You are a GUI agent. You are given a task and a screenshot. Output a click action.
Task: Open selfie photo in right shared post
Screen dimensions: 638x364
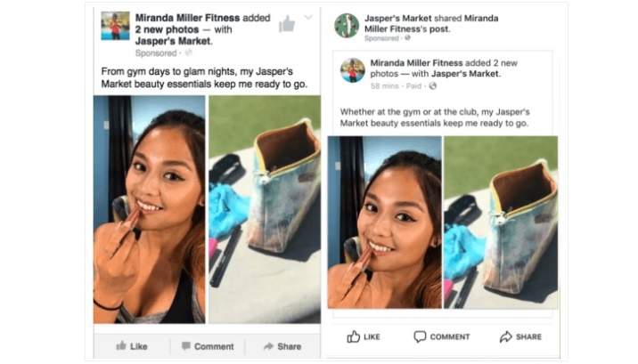385,222
